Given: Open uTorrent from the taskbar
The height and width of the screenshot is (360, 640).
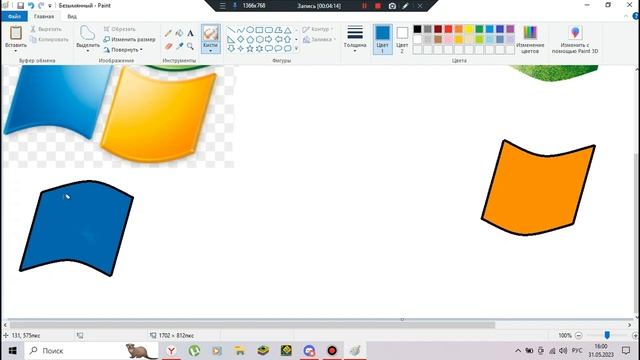Looking at the screenshot, I should [194, 351].
